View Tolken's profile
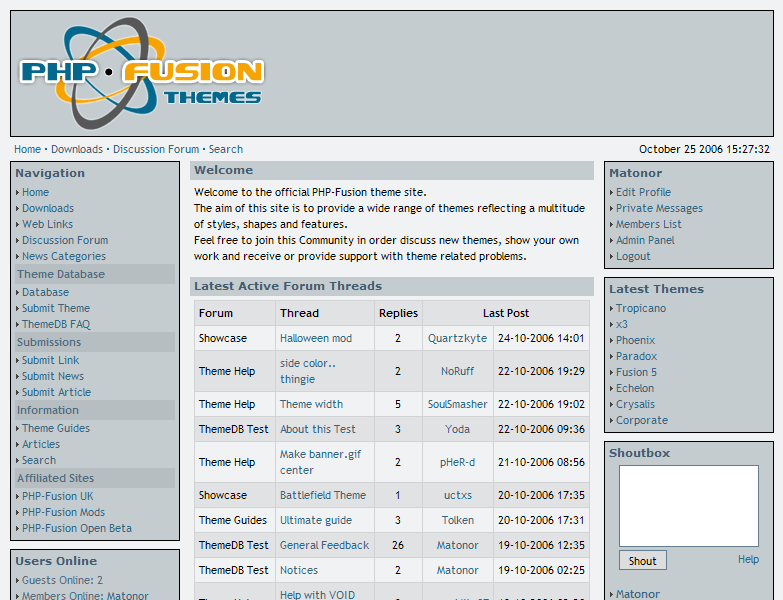783x600 pixels. click(457, 520)
